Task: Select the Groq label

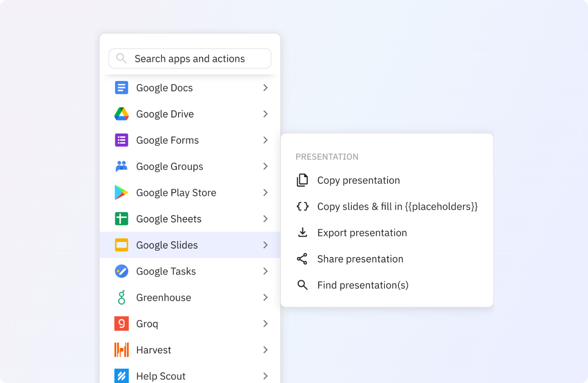Action: point(147,324)
